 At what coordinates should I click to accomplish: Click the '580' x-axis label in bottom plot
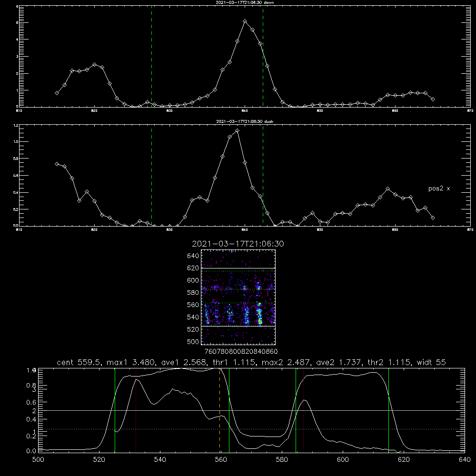(282, 460)
